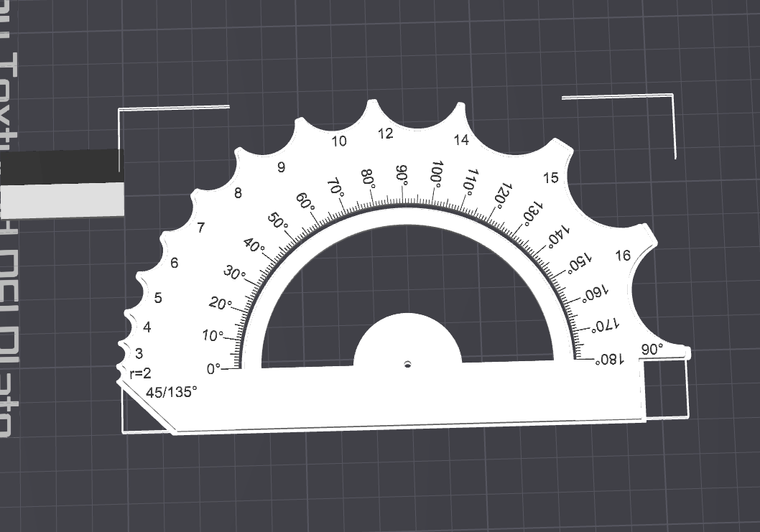
Task: Click the radius gauge label "3"
Action: pyautogui.click(x=139, y=354)
